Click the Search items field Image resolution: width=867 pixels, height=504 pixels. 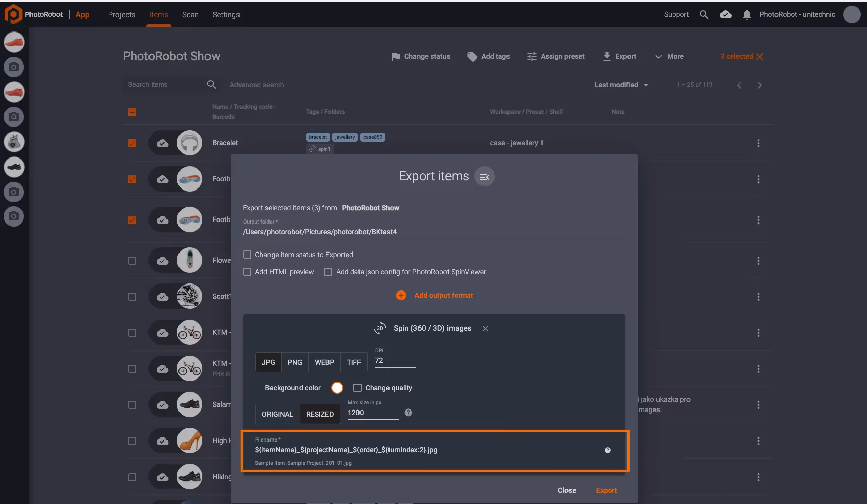click(x=164, y=85)
